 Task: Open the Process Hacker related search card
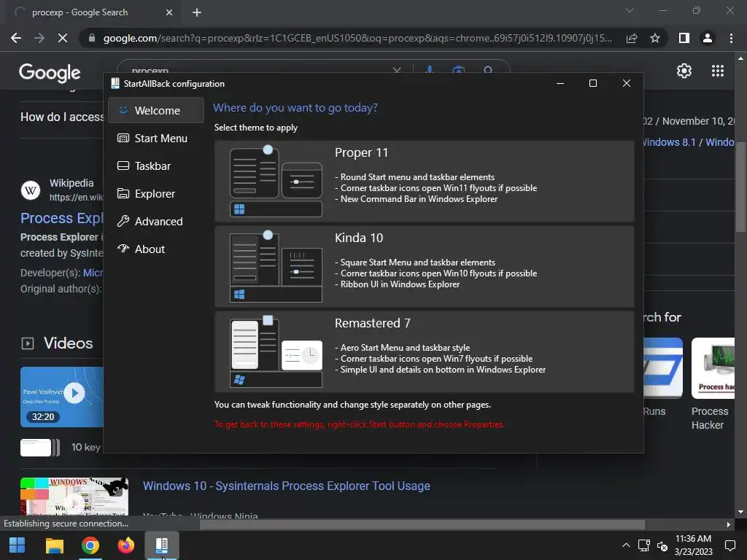(x=713, y=384)
